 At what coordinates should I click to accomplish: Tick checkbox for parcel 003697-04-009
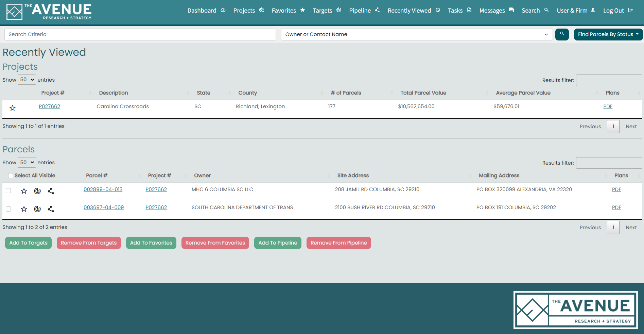pos(8,209)
